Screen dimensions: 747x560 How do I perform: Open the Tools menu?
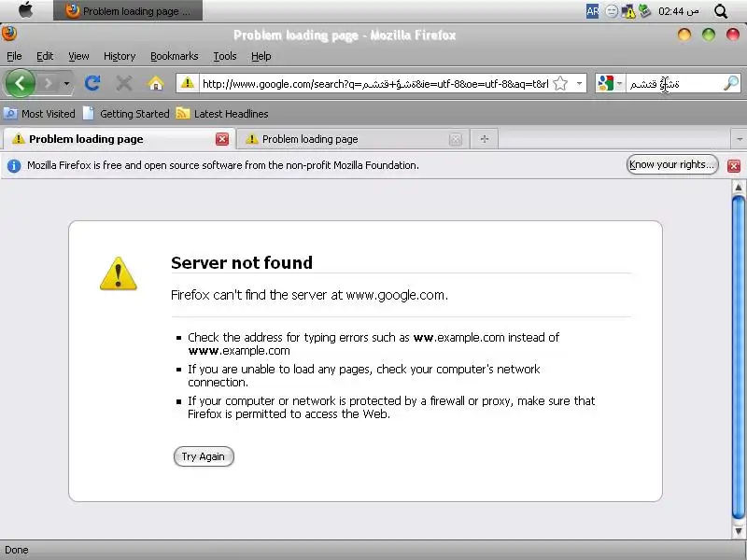tap(225, 56)
